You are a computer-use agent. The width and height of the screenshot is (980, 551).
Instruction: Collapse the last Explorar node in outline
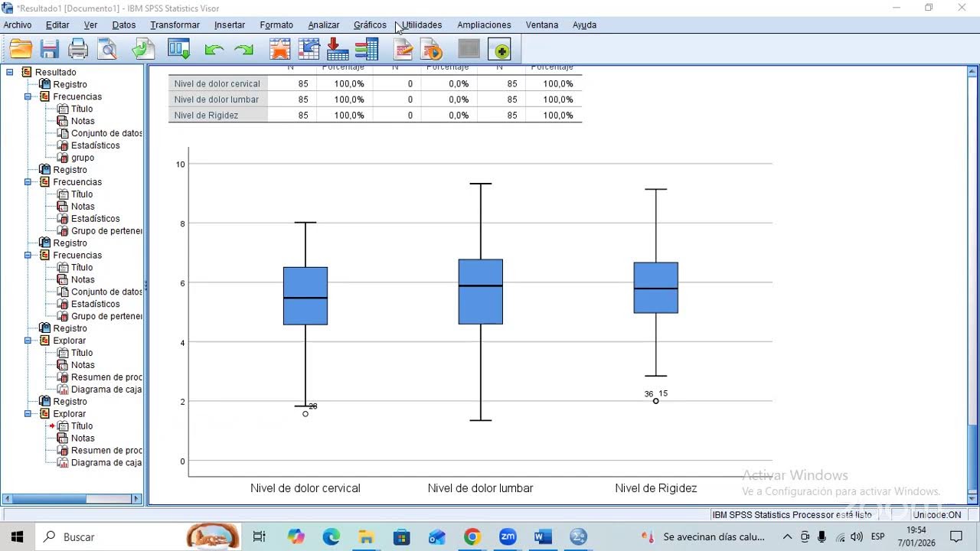click(28, 414)
